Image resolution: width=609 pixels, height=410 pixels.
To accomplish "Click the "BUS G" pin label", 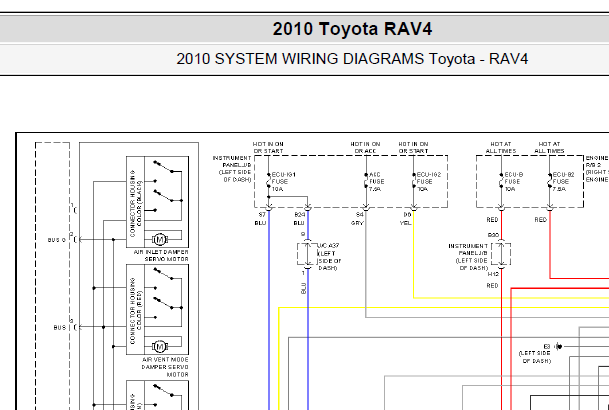I will click(57, 240).
